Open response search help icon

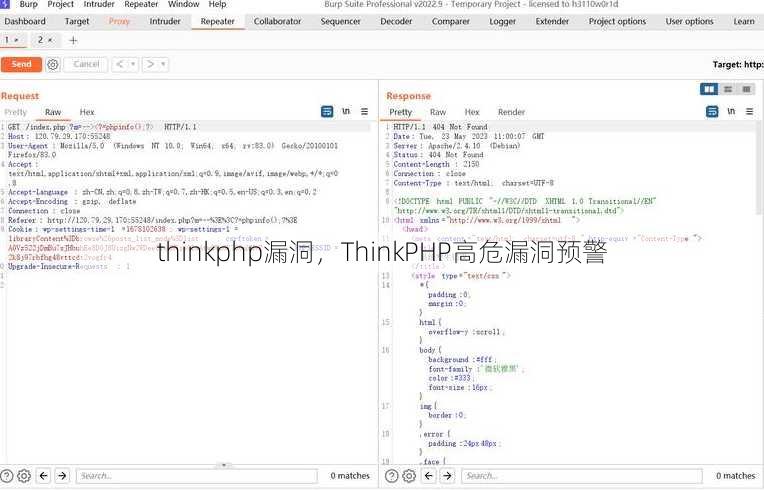(x=392, y=476)
